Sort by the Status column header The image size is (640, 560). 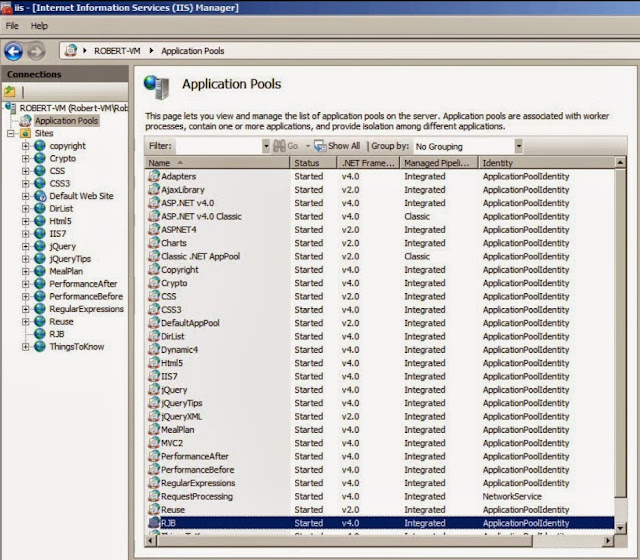pos(313,163)
